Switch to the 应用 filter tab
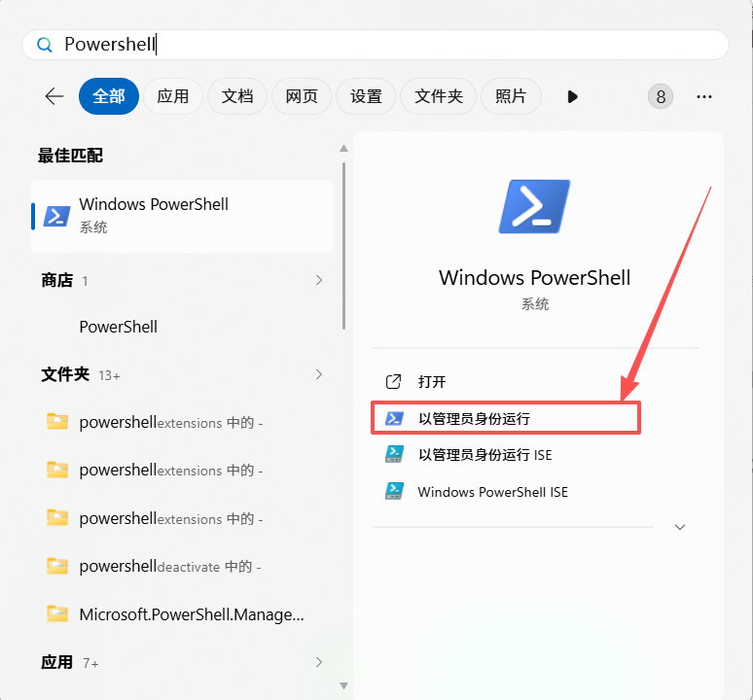Viewport: 753px width, 700px height. pyautogui.click(x=173, y=96)
